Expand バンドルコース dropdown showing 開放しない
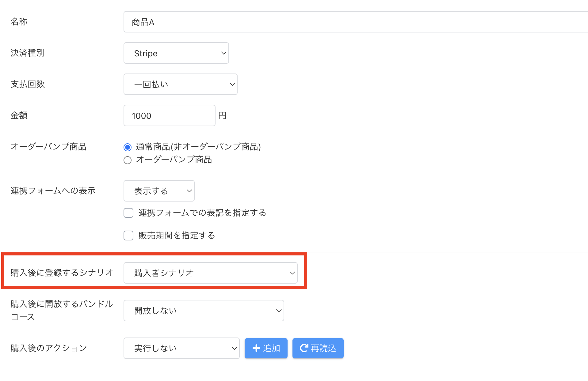The width and height of the screenshot is (588, 381). 204,311
